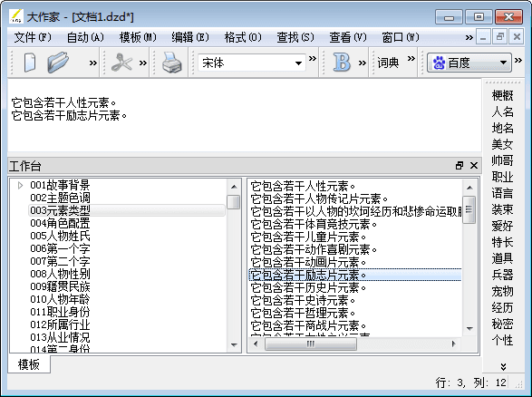
Task: Switch to the 模板 tab
Action: tap(29, 364)
